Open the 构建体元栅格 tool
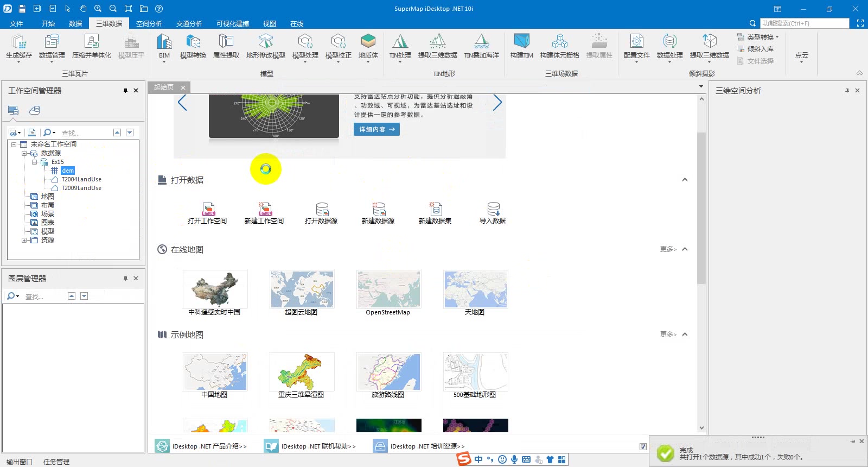The image size is (868, 467). (560, 47)
